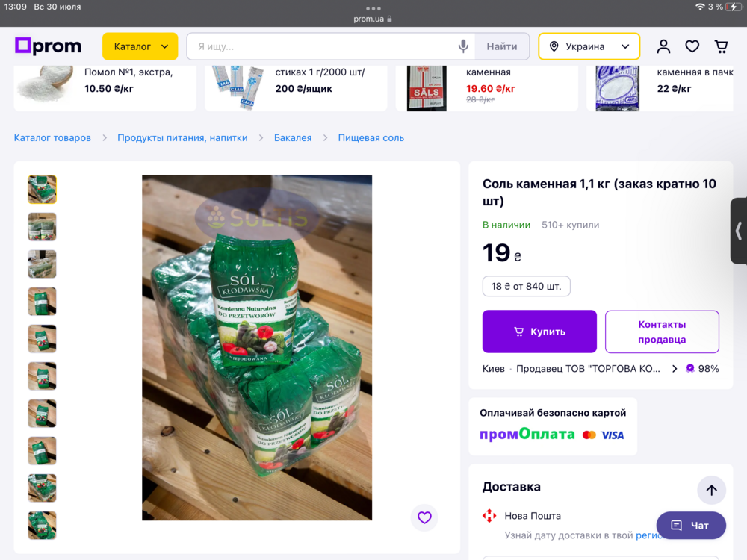Add product to favorites via image heart
The image size is (747, 560).
(x=424, y=517)
